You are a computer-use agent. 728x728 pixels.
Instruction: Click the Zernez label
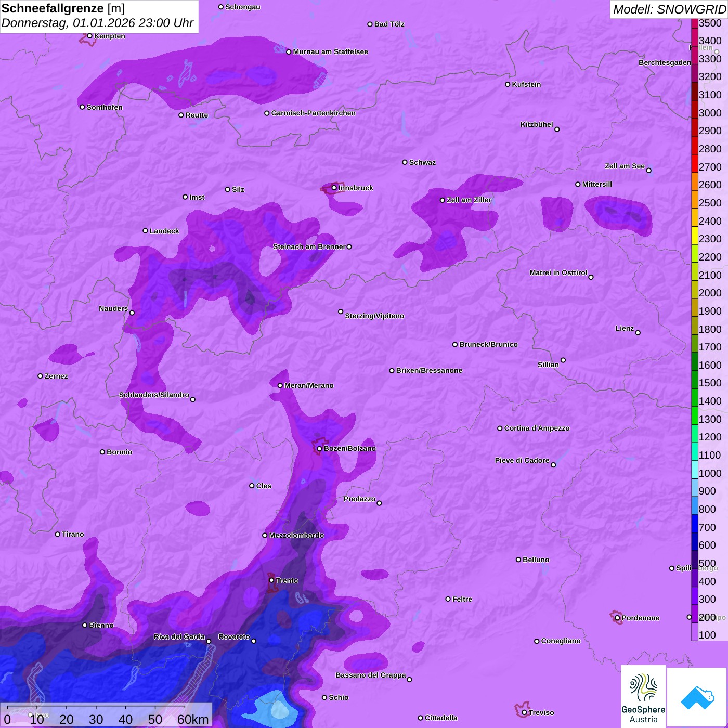(56, 376)
